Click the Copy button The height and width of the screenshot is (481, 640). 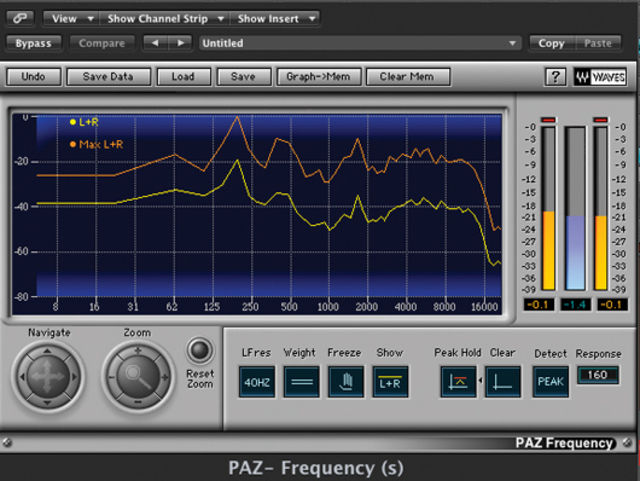(551, 43)
